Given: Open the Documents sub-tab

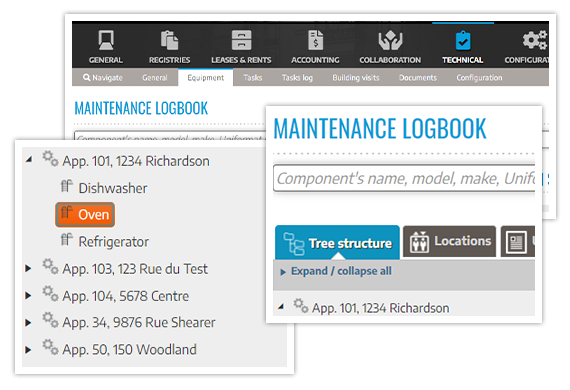Looking at the screenshot, I should [x=418, y=77].
